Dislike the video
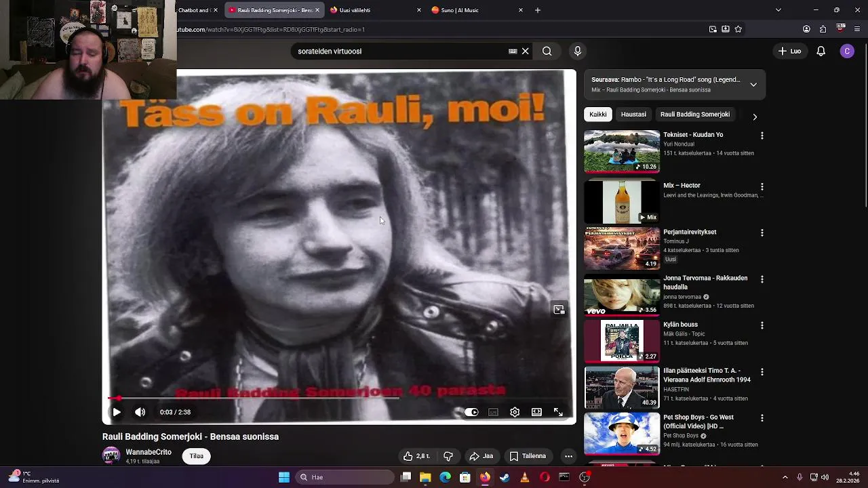Image resolution: width=868 pixels, height=488 pixels. point(448,456)
